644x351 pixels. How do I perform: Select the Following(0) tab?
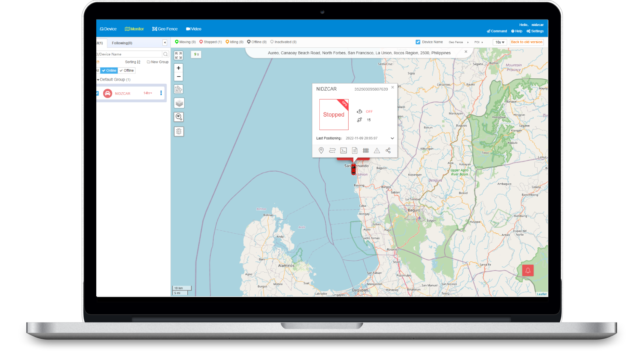122,43
